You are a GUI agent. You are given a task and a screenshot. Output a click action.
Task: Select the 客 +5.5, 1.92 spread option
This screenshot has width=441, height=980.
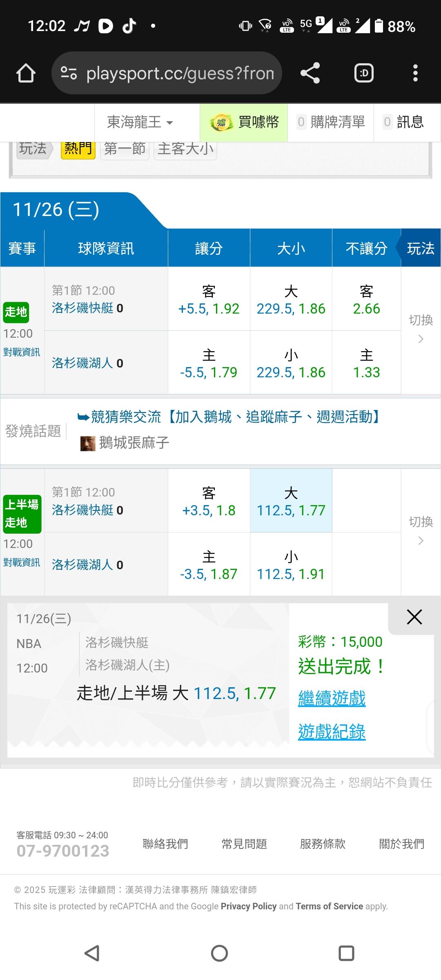209,299
